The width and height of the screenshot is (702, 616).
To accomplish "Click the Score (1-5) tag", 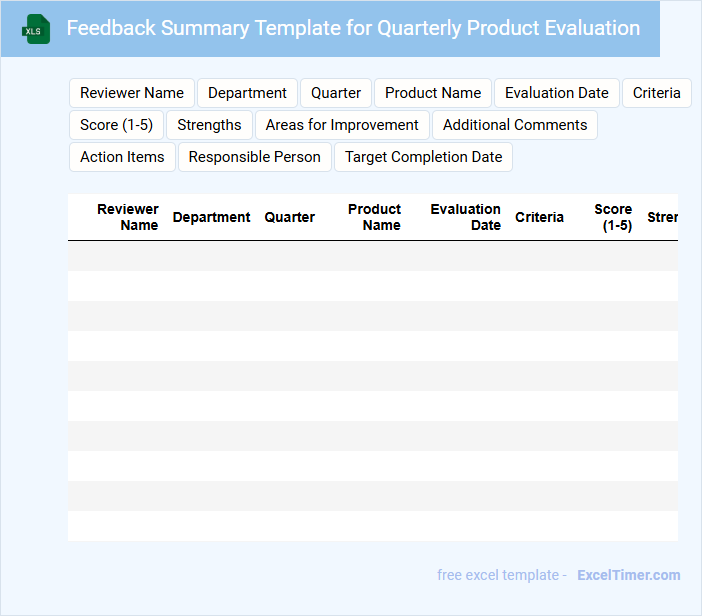I will (116, 125).
